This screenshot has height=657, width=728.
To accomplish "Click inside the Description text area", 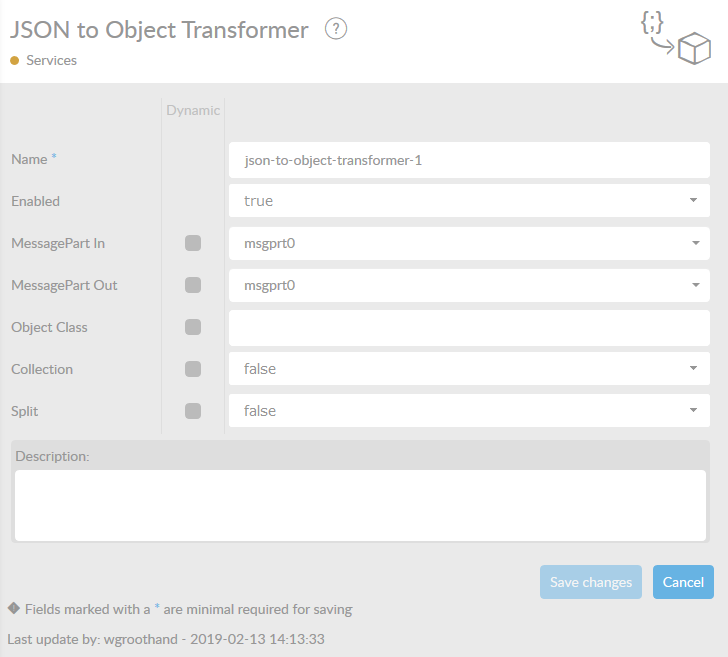I will (x=361, y=505).
